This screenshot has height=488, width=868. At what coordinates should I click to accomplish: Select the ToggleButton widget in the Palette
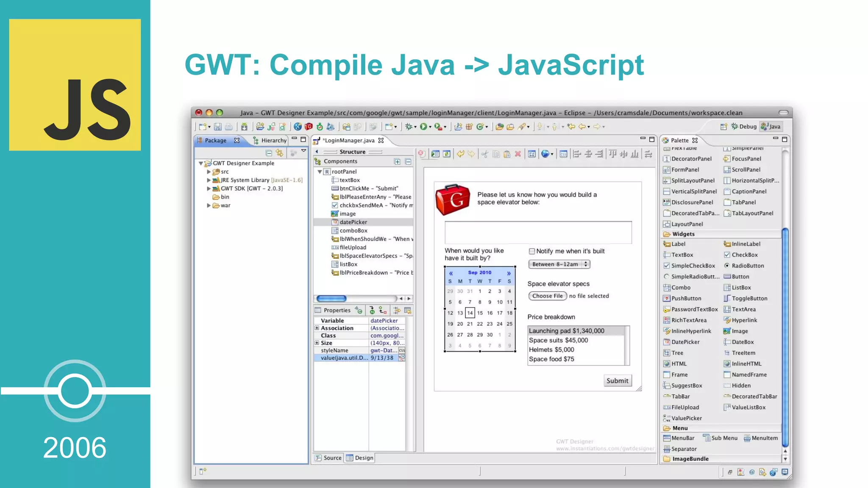click(x=746, y=298)
